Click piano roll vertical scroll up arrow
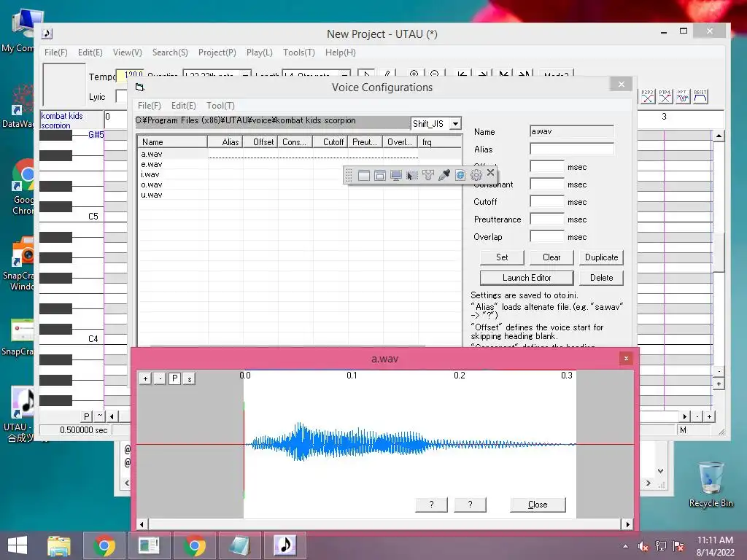This screenshot has height=560, width=747. (x=719, y=136)
